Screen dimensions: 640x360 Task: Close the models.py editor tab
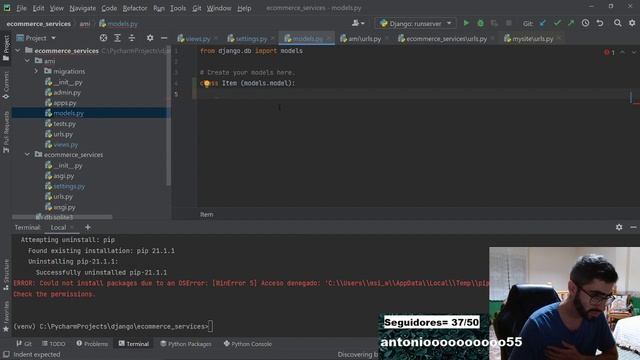coord(329,38)
